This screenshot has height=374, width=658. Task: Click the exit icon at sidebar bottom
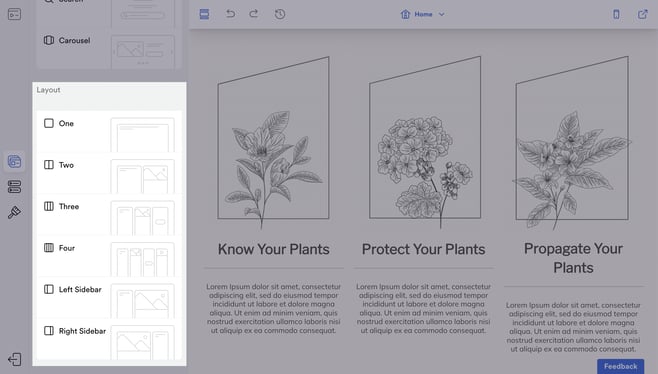[x=14, y=359]
